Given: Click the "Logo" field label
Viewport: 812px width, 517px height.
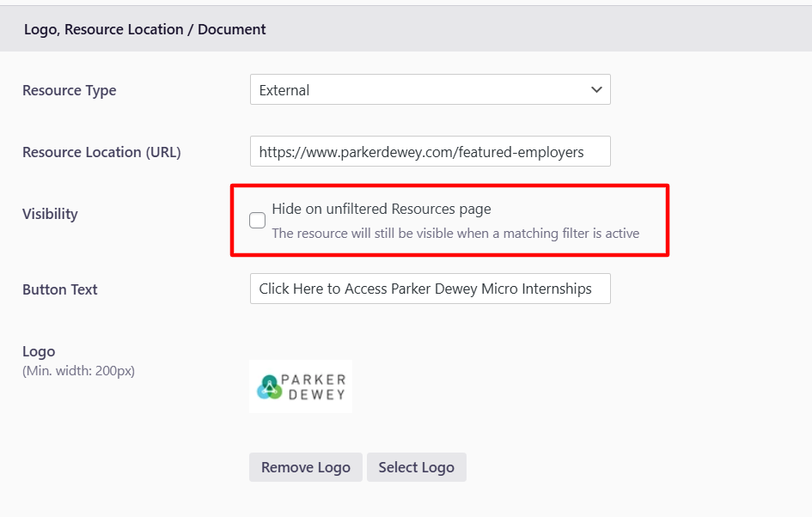Looking at the screenshot, I should [39, 351].
